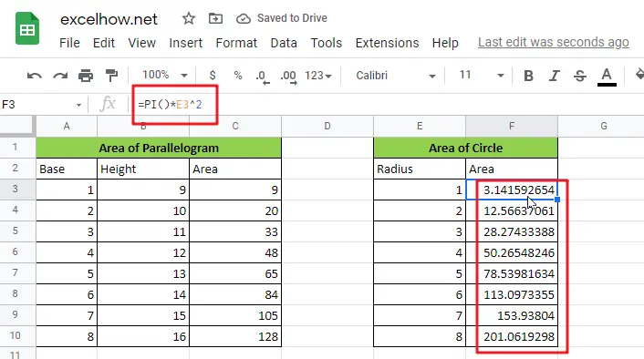Select parallelogram area cell 128
Viewport: 644px width, 359px height.
(x=235, y=336)
